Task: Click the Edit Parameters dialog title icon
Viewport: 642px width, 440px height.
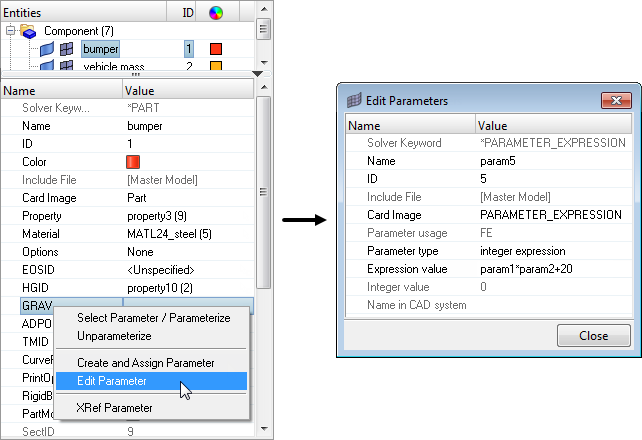Action: click(353, 101)
